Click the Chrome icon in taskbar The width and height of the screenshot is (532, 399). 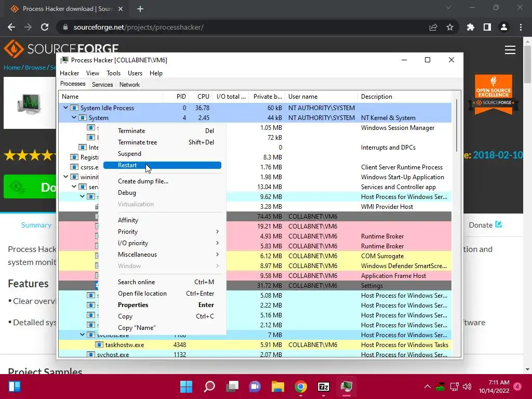(301, 387)
